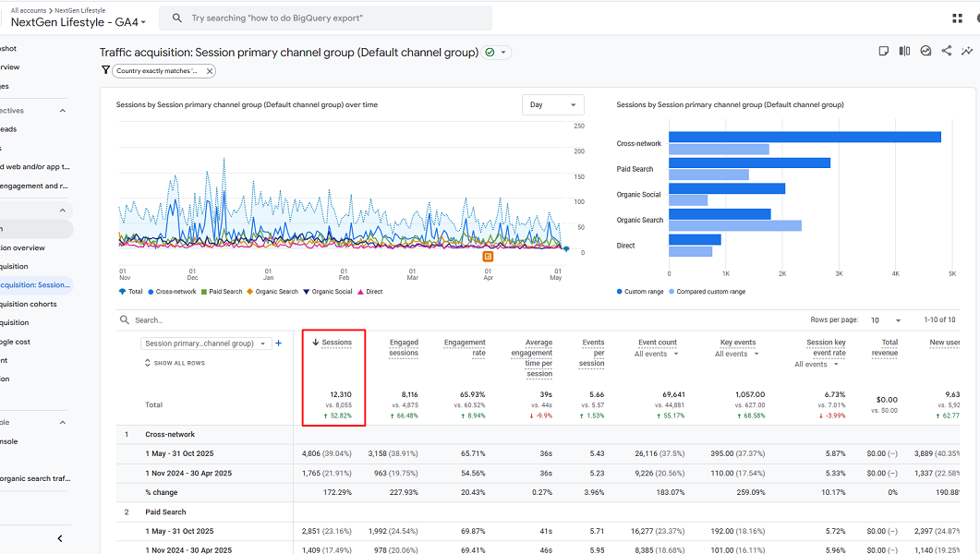Screen dimensions: 980x554
Task: Open the Rows per page dropdown
Action: tap(885, 320)
